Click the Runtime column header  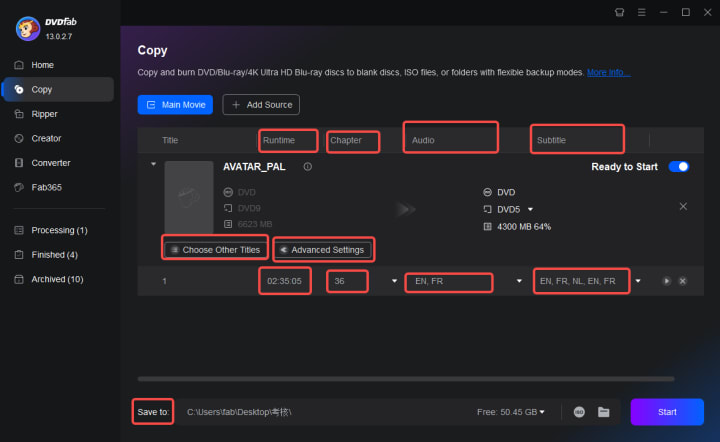click(x=279, y=140)
